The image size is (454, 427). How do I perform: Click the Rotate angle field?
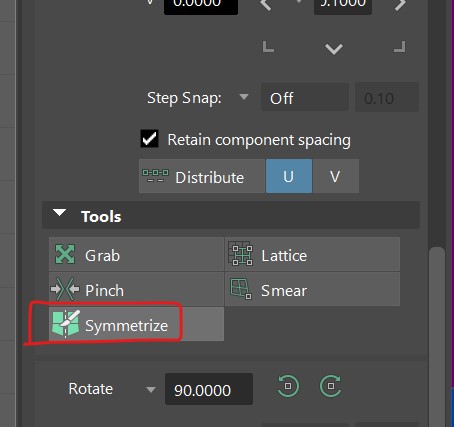(209, 389)
